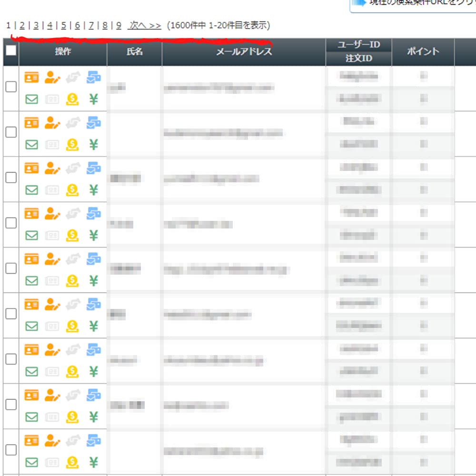
Task: Check the third row's checkbox
Action: point(11,178)
